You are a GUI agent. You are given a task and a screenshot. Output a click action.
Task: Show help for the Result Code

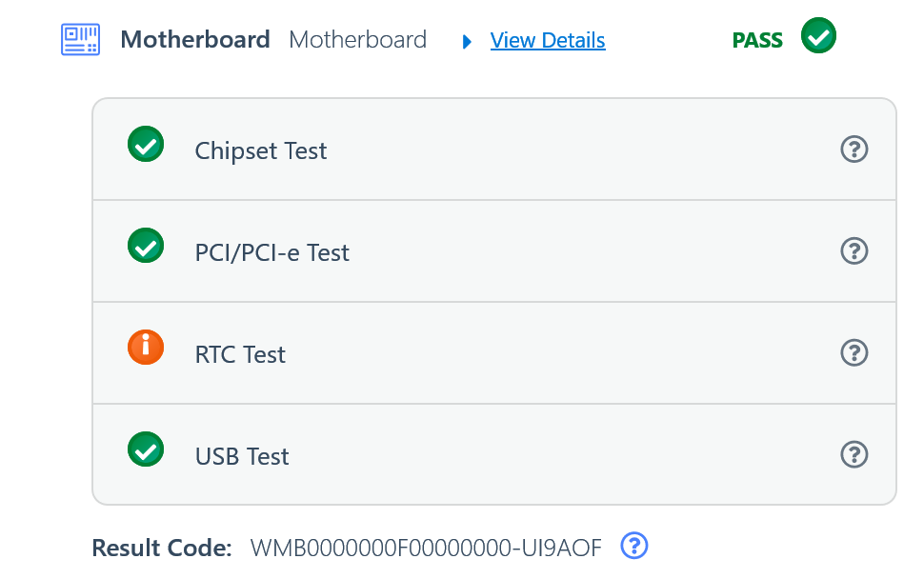point(634,546)
